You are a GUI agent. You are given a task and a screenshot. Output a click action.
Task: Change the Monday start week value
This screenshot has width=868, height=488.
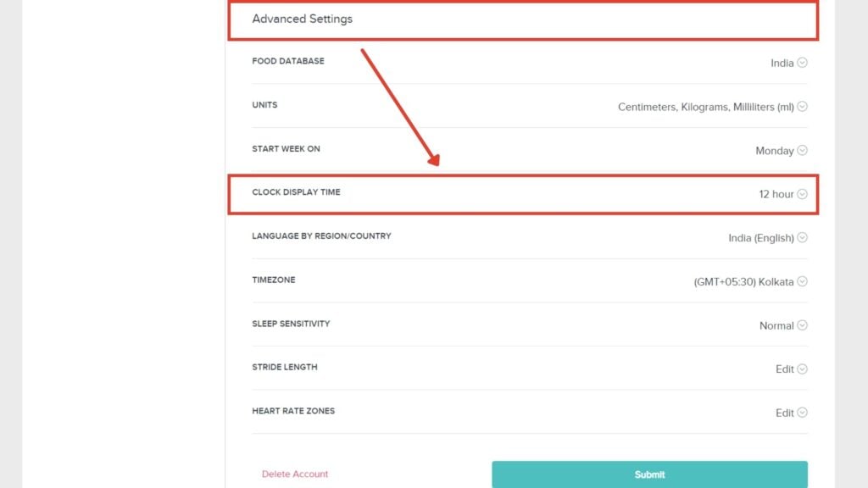[x=775, y=151]
